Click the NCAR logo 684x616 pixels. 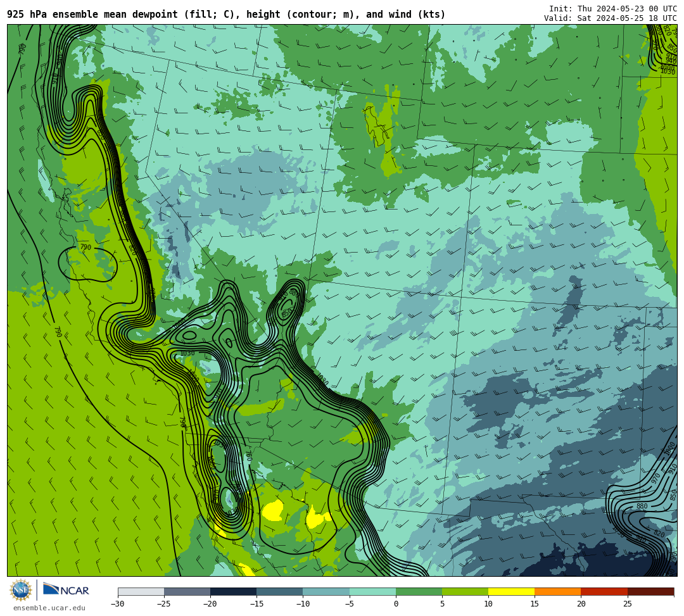[x=66, y=590]
